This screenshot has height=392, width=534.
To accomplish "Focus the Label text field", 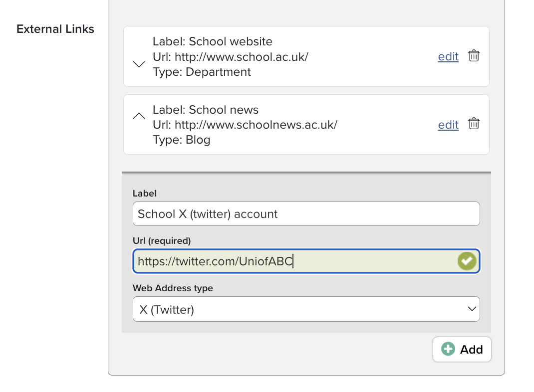I will pyautogui.click(x=305, y=214).
